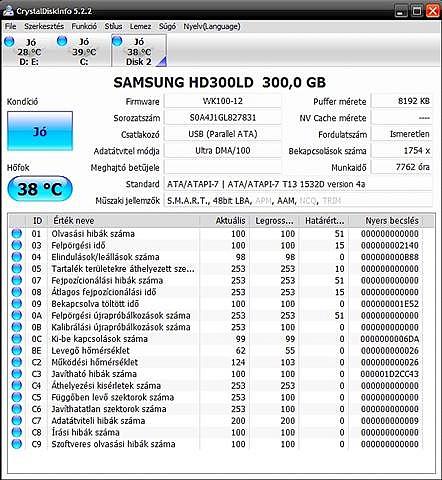This screenshot has width=442, height=480.
Task: Click the ID column header
Action: 37,221
